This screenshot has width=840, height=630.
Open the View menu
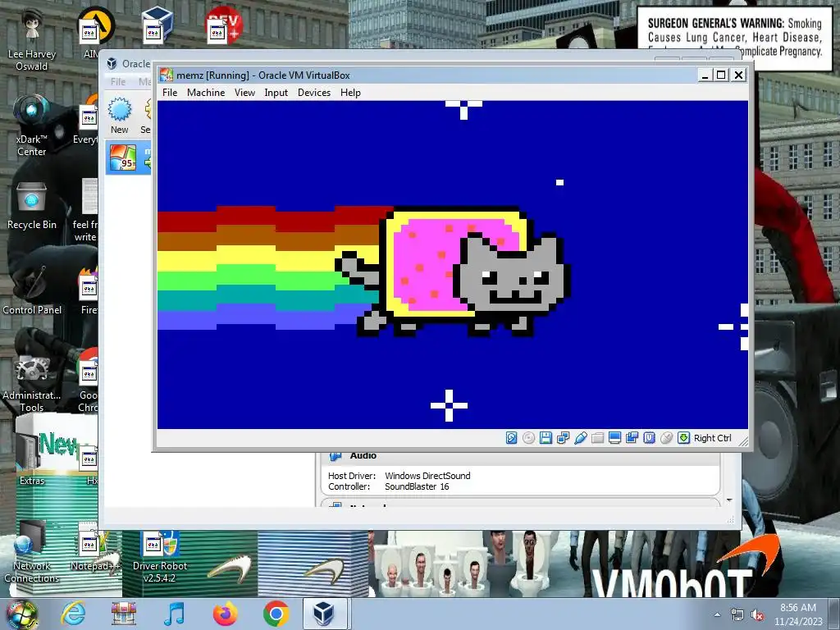pyautogui.click(x=244, y=93)
